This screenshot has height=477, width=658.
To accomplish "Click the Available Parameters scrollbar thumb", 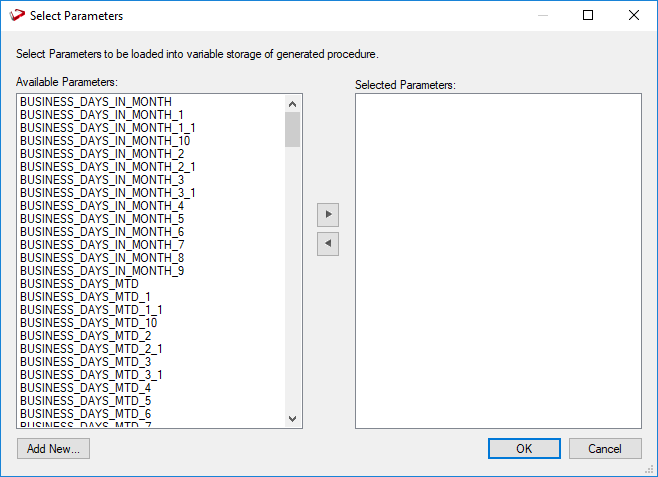I will pos(292,129).
